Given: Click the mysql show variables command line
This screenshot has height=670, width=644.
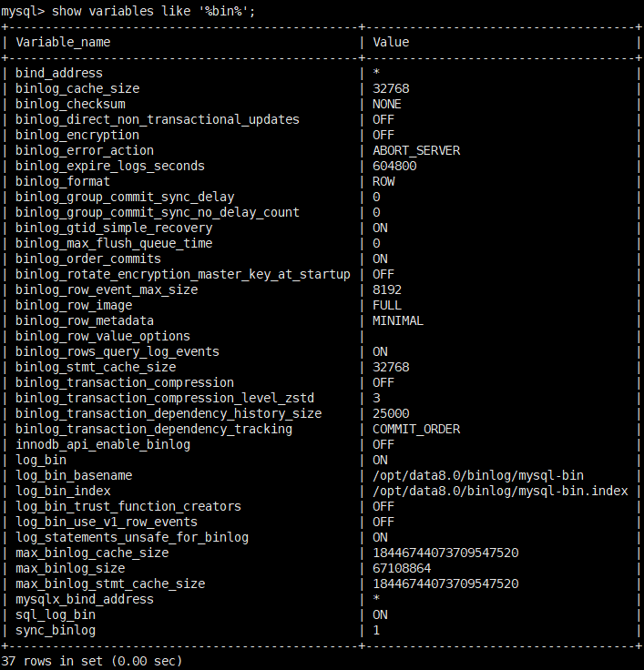Looking at the screenshot, I should tap(128, 11).
